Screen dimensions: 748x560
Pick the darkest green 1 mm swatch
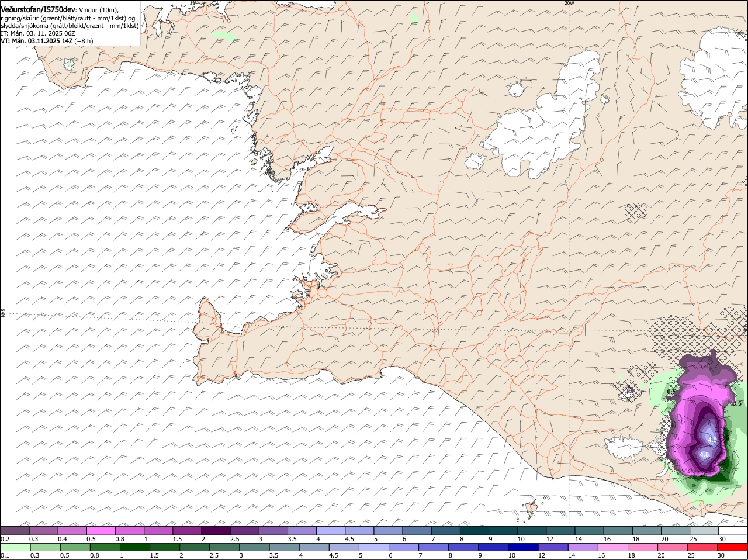coord(134,547)
